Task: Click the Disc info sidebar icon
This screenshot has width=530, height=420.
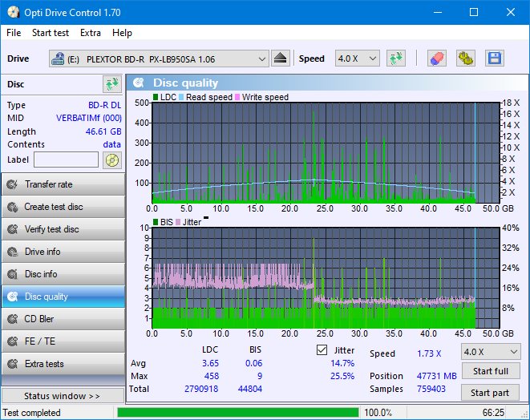Action: coord(13,274)
